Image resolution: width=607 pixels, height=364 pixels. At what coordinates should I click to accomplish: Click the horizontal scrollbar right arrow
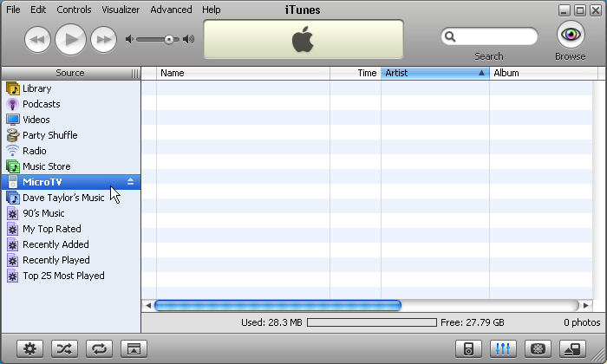point(586,306)
